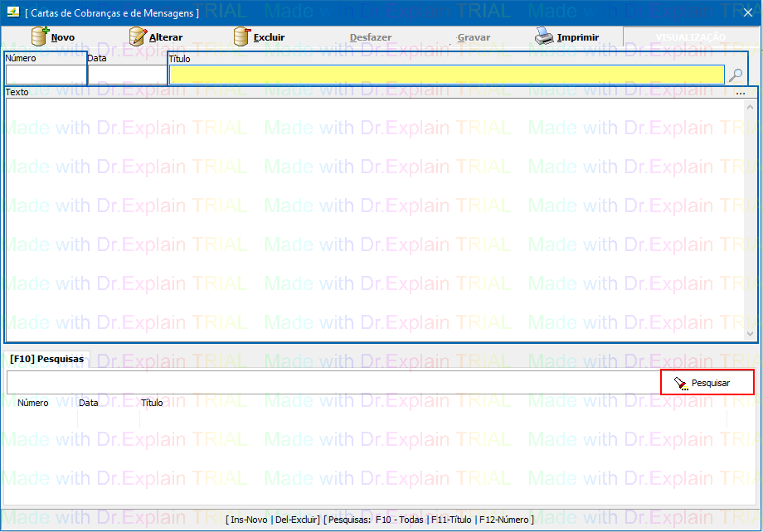Open the Texto ellipsis options button
The width and height of the screenshot is (763, 532).
click(x=740, y=93)
